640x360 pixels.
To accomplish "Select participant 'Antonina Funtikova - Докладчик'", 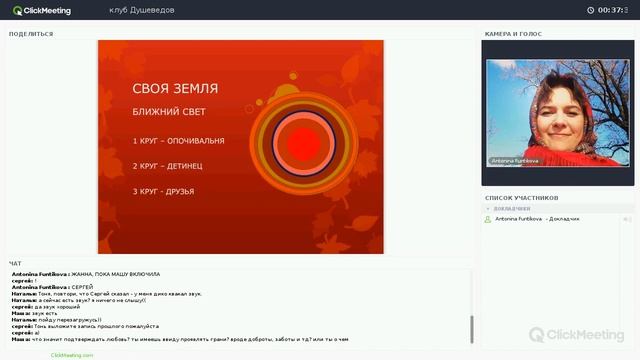I will (x=537, y=219).
